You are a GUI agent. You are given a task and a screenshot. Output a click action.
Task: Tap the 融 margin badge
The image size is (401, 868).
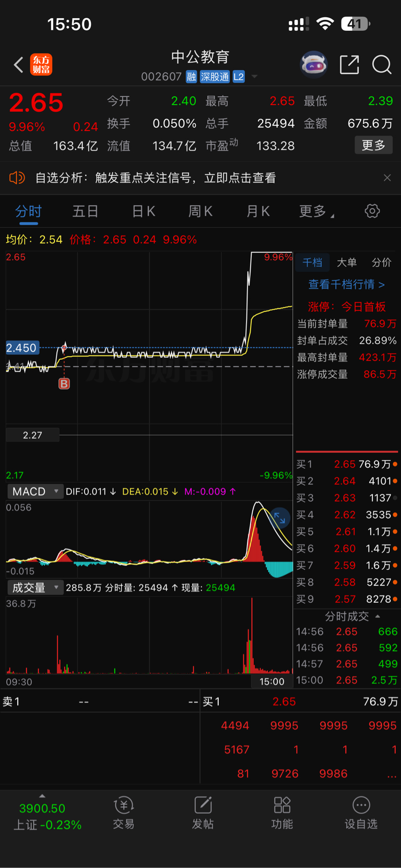click(191, 77)
